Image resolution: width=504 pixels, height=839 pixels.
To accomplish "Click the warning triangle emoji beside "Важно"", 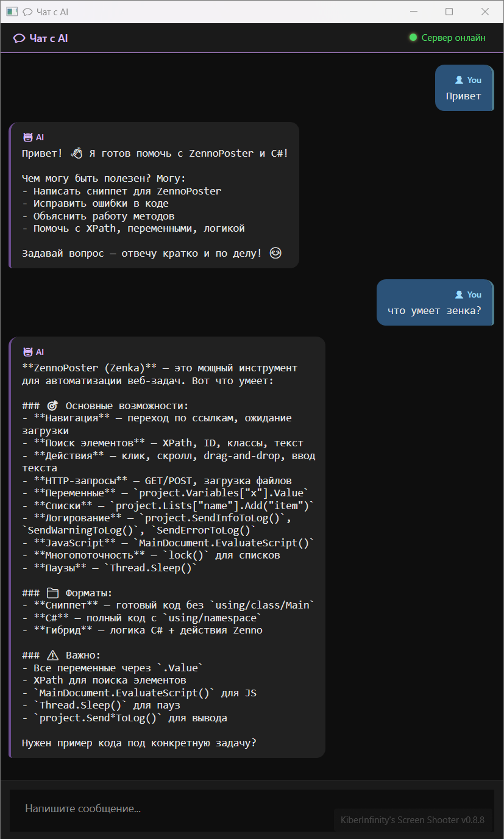I will tap(52, 655).
